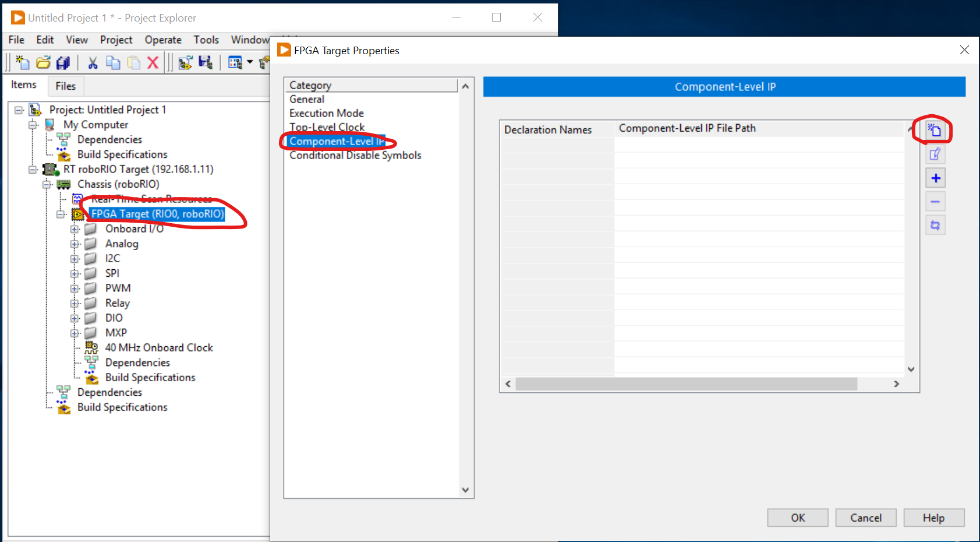Click the circled Create New CLIP icon
This screenshot has width=980, height=542.
(934, 131)
